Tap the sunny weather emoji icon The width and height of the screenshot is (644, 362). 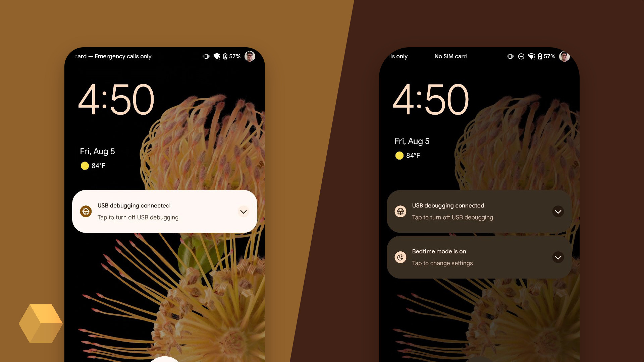[84, 165]
